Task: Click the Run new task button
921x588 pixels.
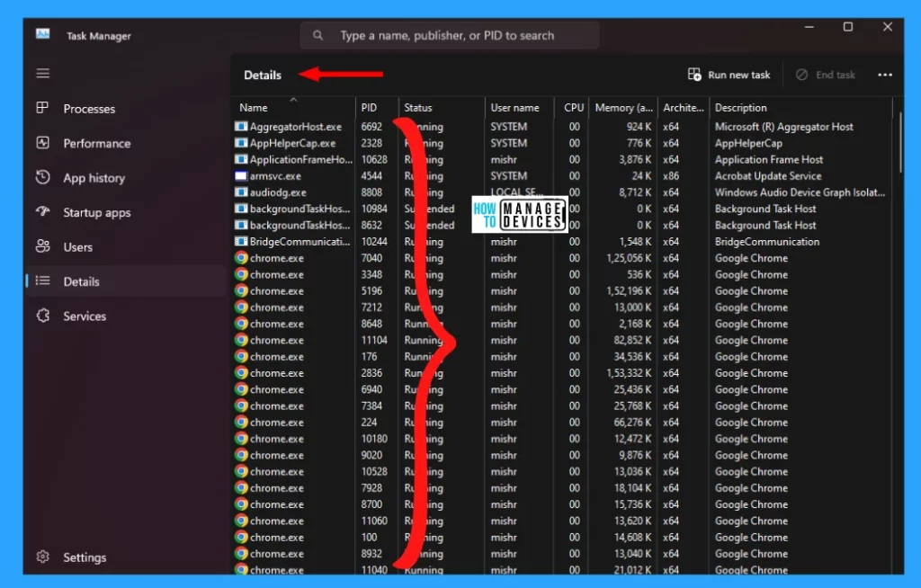Action: pyautogui.click(x=729, y=75)
